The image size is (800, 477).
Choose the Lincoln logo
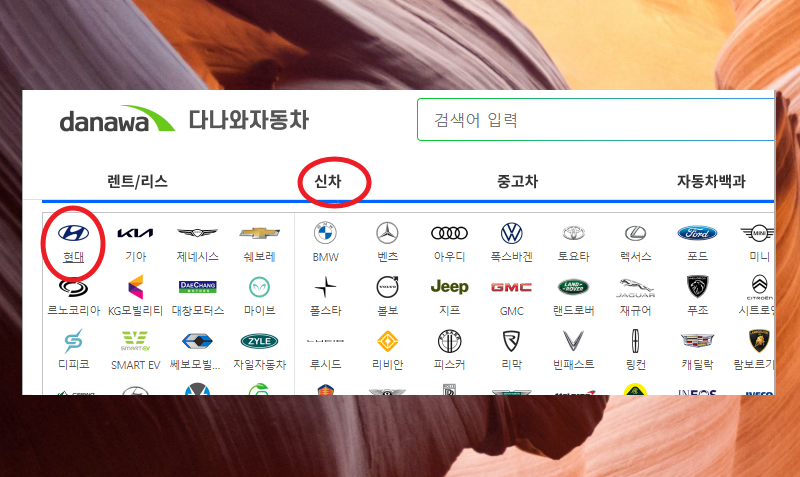[635, 341]
